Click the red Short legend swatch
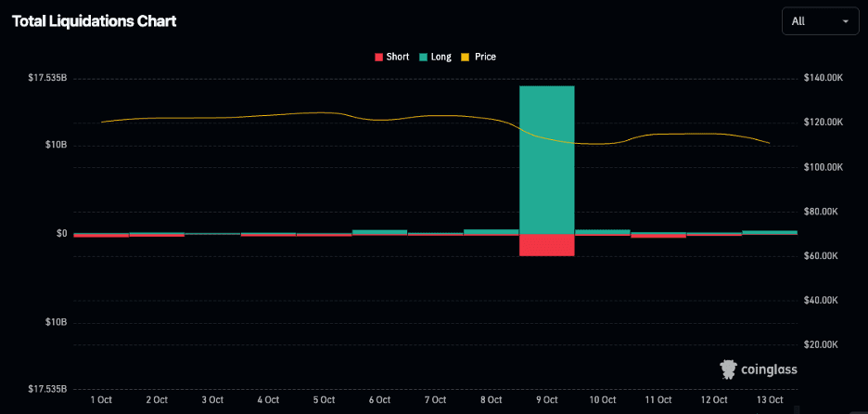Screen dimensions: 868x414 click(x=378, y=57)
